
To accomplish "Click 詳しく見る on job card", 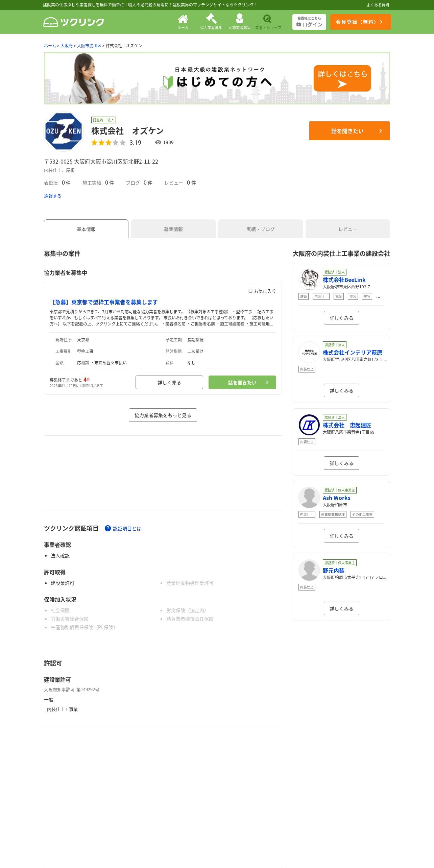I will click(x=169, y=382).
